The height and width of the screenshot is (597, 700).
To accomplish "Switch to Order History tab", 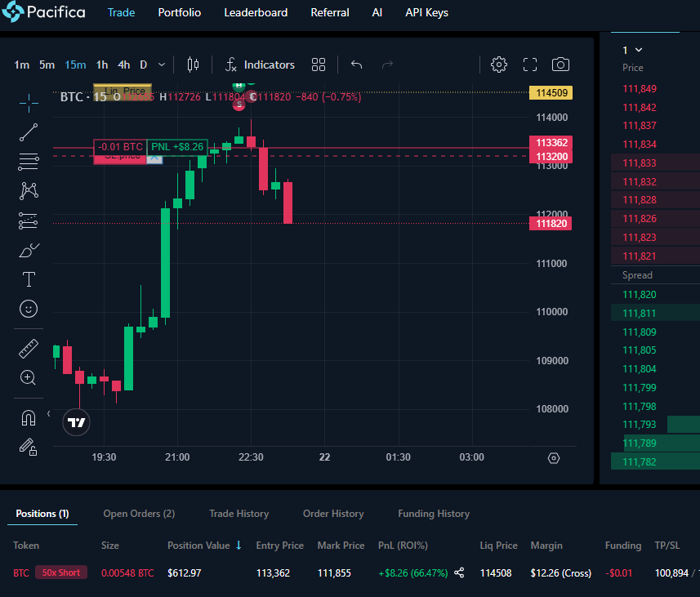I will (333, 514).
